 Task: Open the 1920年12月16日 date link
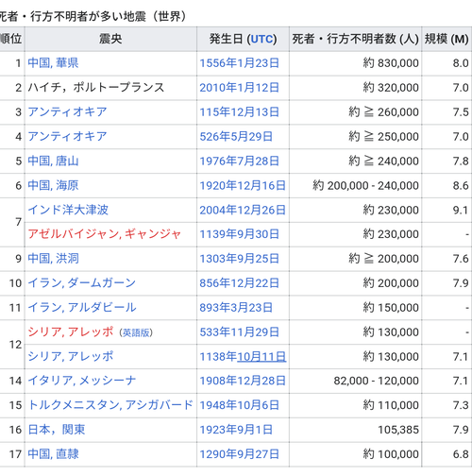(x=243, y=185)
